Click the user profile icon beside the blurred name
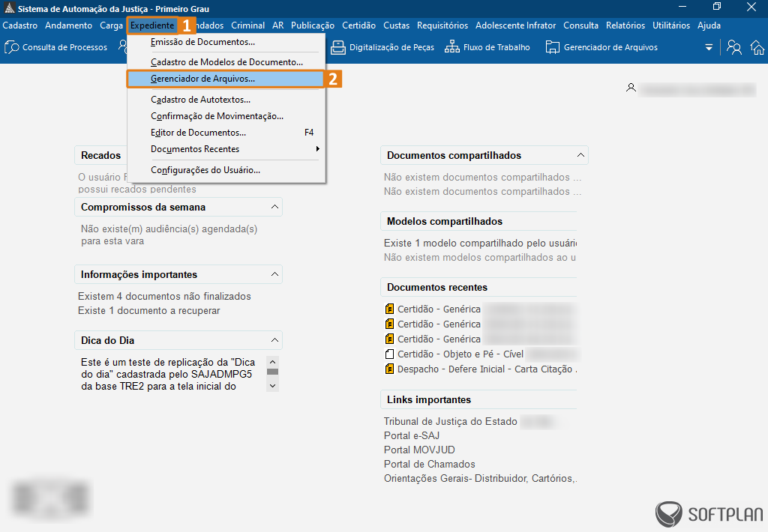This screenshot has height=532, width=768. [x=631, y=88]
